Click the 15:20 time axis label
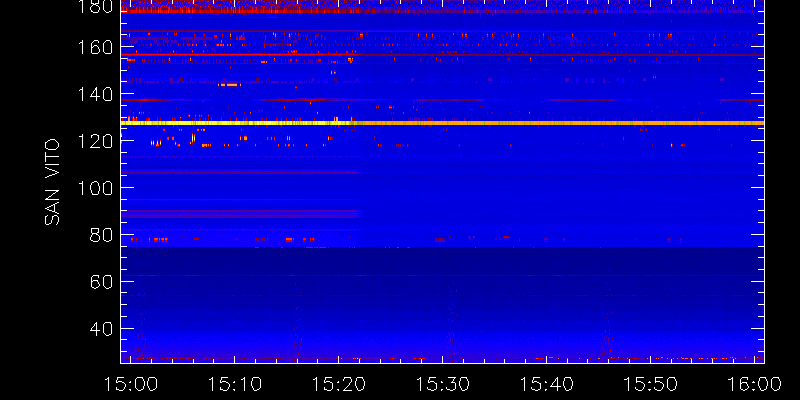The width and height of the screenshot is (800, 400). [339, 384]
